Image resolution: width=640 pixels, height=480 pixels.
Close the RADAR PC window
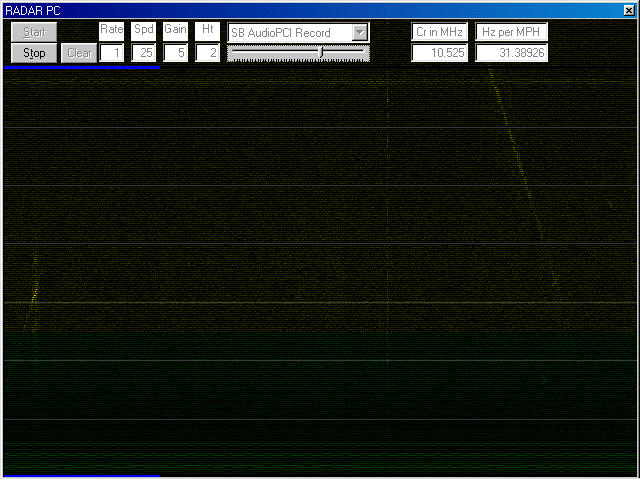click(629, 11)
